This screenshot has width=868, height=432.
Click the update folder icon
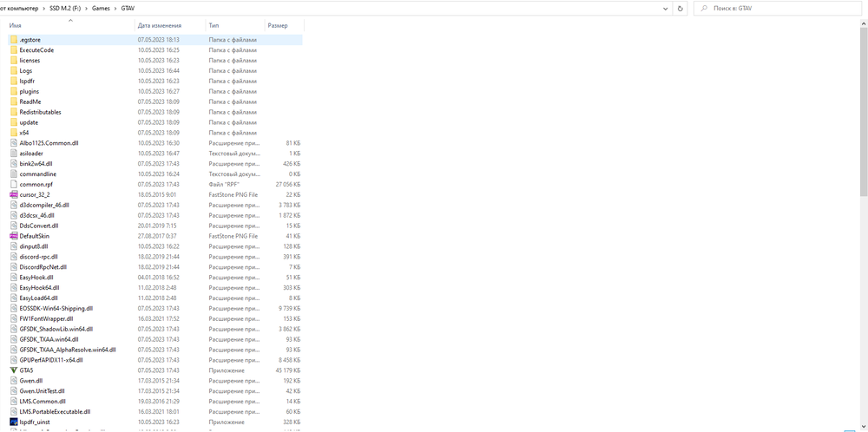pos(14,122)
